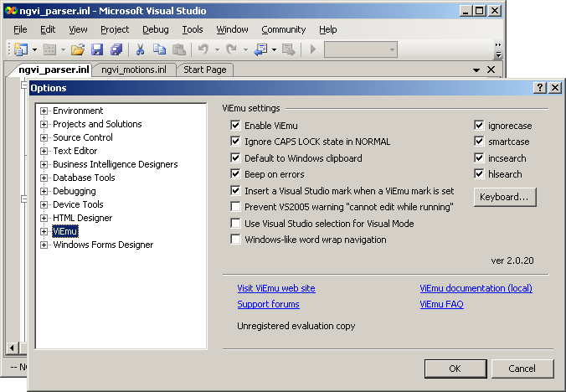Enable Use Visual Studio selection for Visual Mode
Screen dimensions: 566x392
[x=235, y=223]
